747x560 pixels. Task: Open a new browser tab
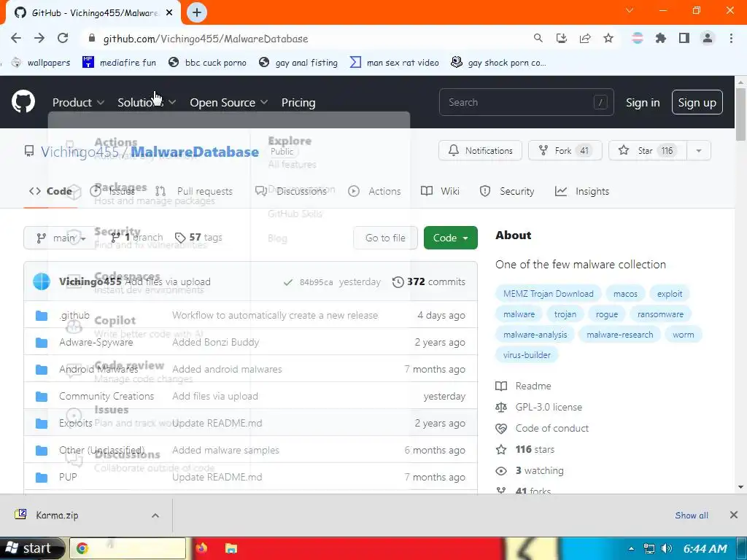197,13
